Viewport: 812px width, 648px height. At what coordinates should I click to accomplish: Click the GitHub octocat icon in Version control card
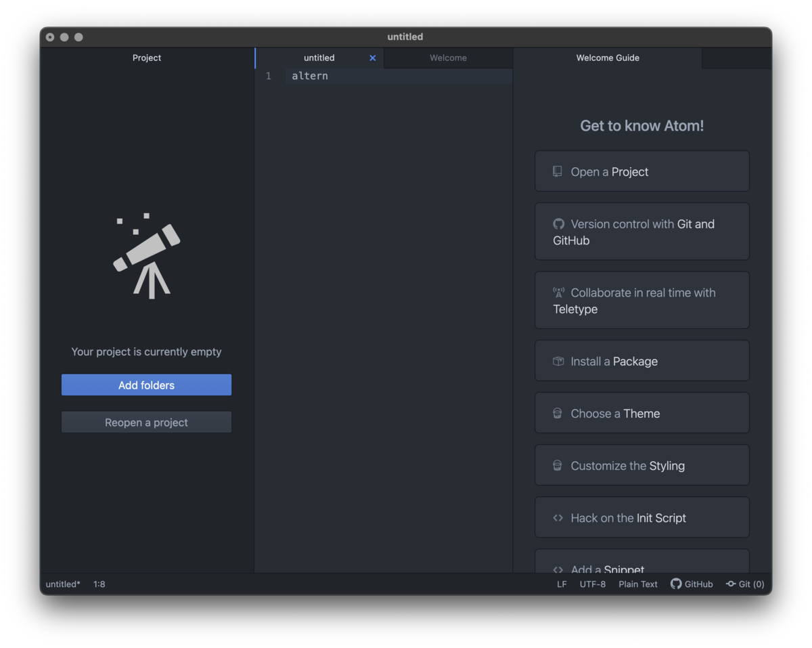(558, 223)
